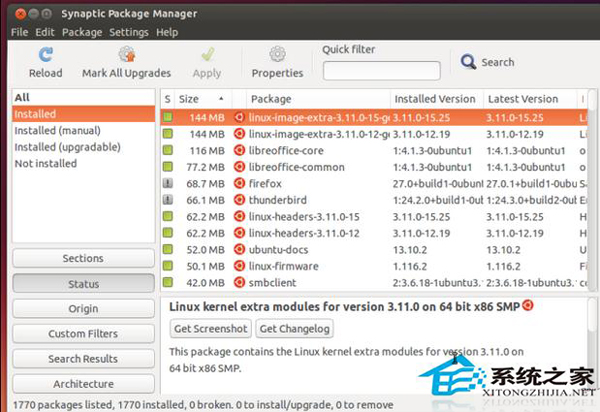Toggle status box for linux-headers-3.11.0-15
Viewport: 600px width, 412px height.
pyautogui.click(x=168, y=216)
